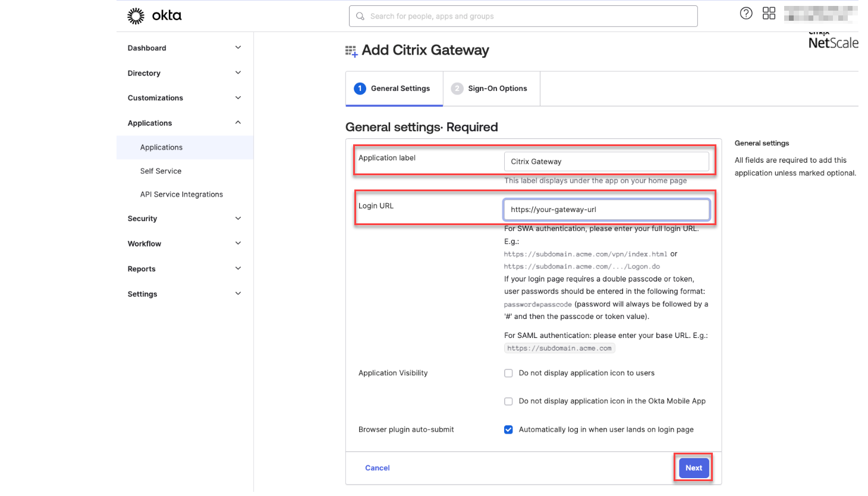Click the Browser plugin auto-submit label
Image resolution: width=868 pixels, height=496 pixels.
pos(406,429)
